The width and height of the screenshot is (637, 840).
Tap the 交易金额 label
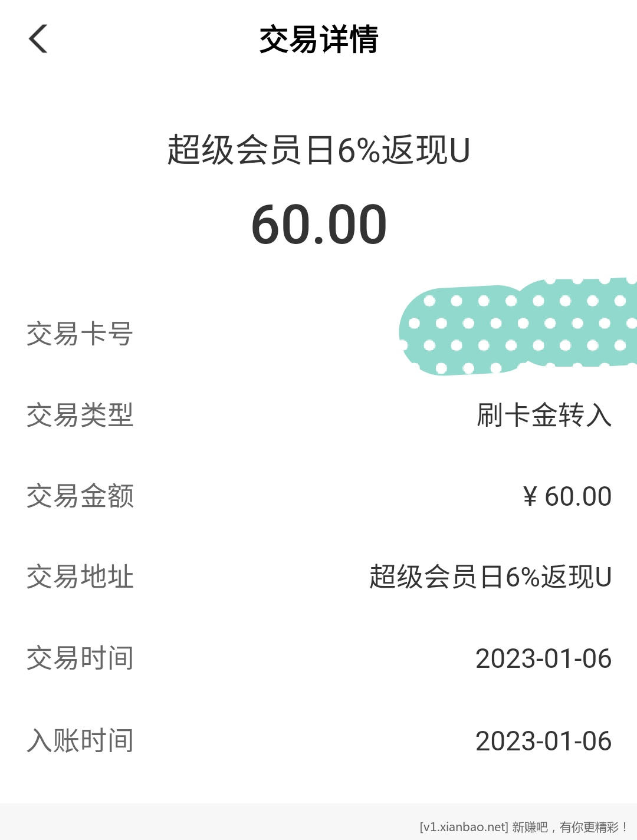(80, 496)
